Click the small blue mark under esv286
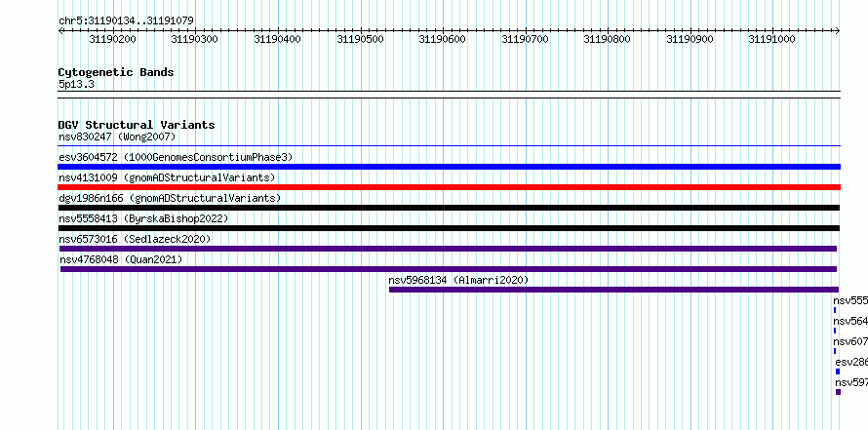 tap(838, 371)
